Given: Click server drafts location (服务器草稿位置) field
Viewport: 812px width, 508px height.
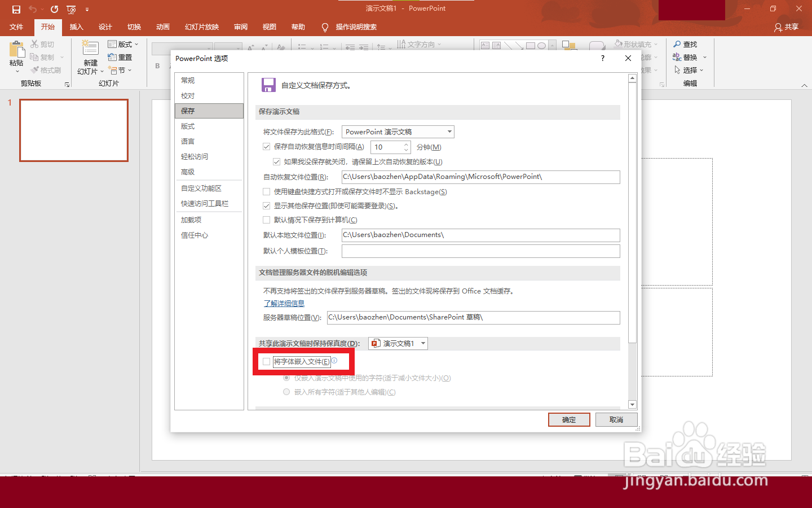Looking at the screenshot, I should point(474,318).
